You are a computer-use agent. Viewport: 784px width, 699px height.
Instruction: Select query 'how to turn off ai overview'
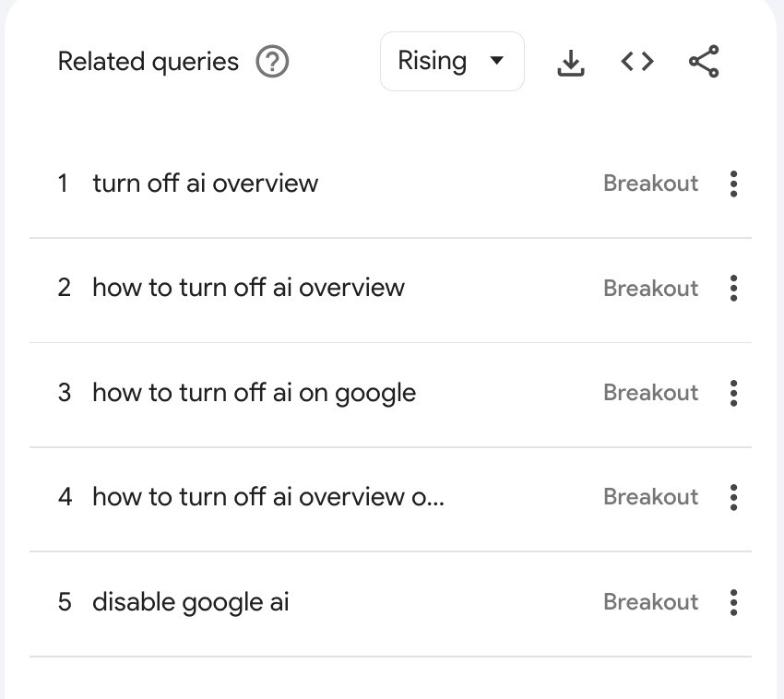click(x=249, y=288)
